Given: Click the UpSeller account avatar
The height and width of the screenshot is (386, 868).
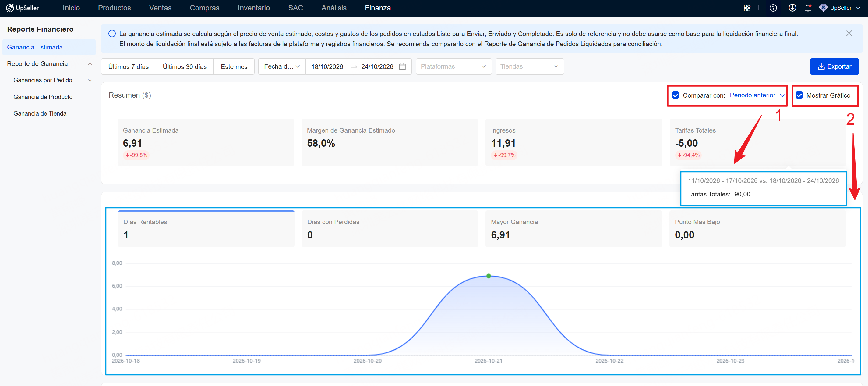Looking at the screenshot, I should [823, 8].
